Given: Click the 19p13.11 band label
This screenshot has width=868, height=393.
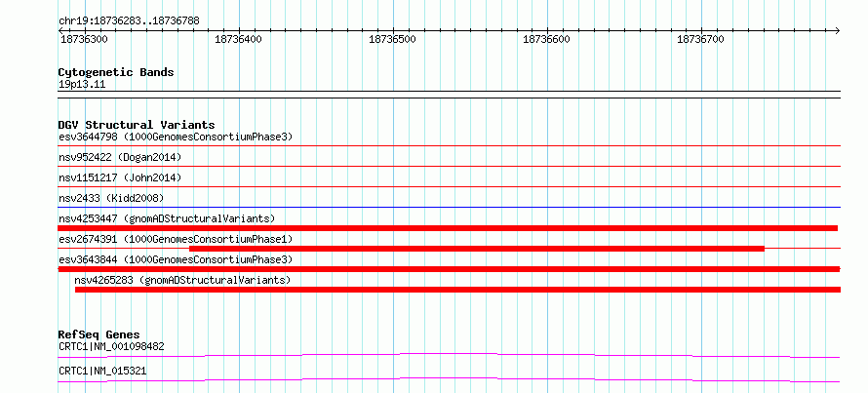Looking at the screenshot, I should (x=82, y=85).
